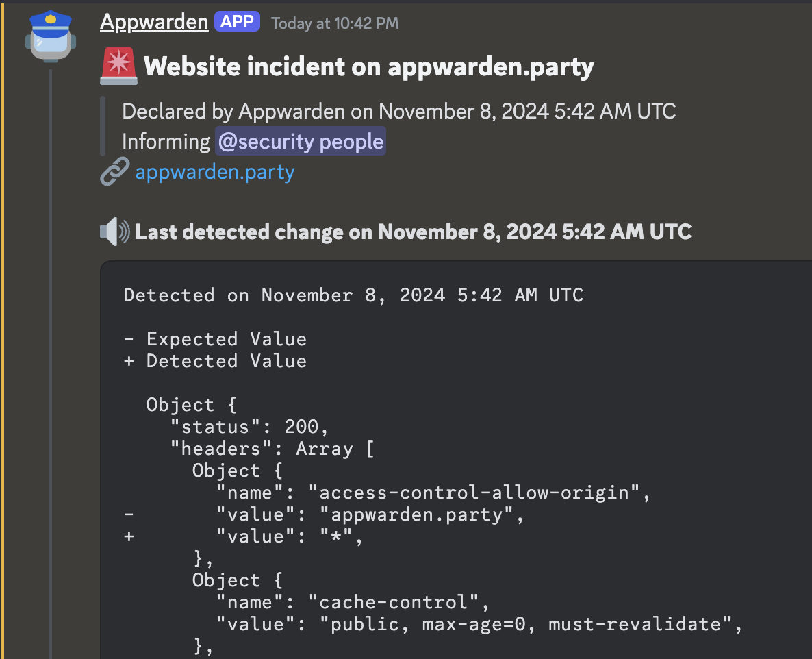Click the APP badge next to Appwarden

click(237, 21)
